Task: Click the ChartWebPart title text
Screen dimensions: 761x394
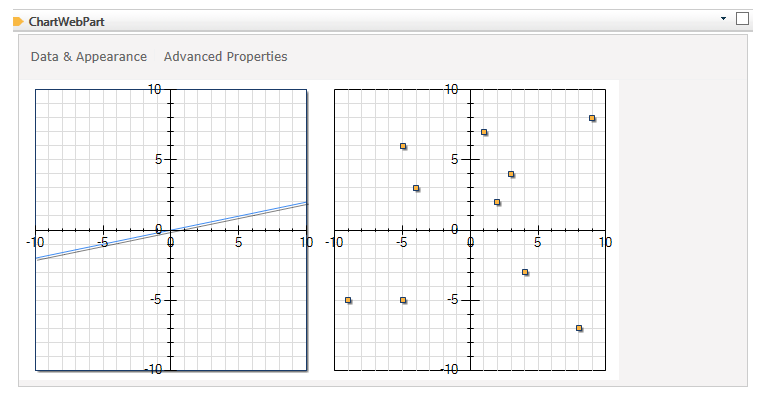Action: click(66, 22)
